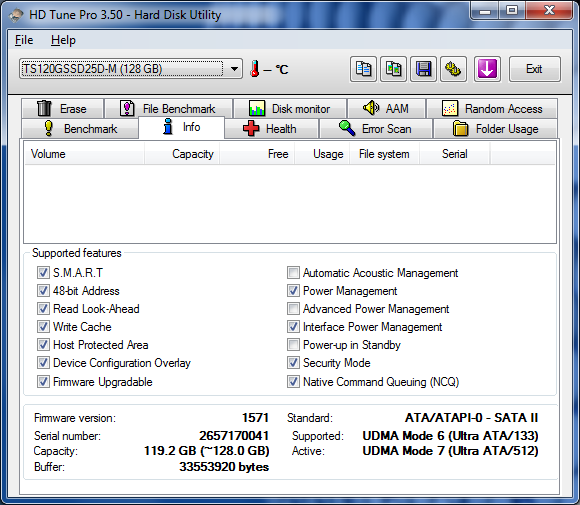This screenshot has width=580, height=505.
Task: Toggle the Automatic Acoustic Management checkbox
Action: pyautogui.click(x=293, y=273)
